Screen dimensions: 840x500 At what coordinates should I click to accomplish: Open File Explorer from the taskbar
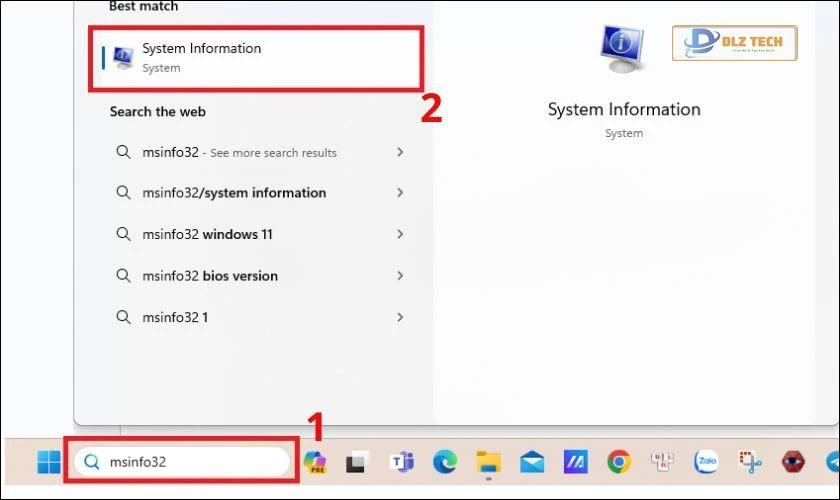(x=488, y=462)
